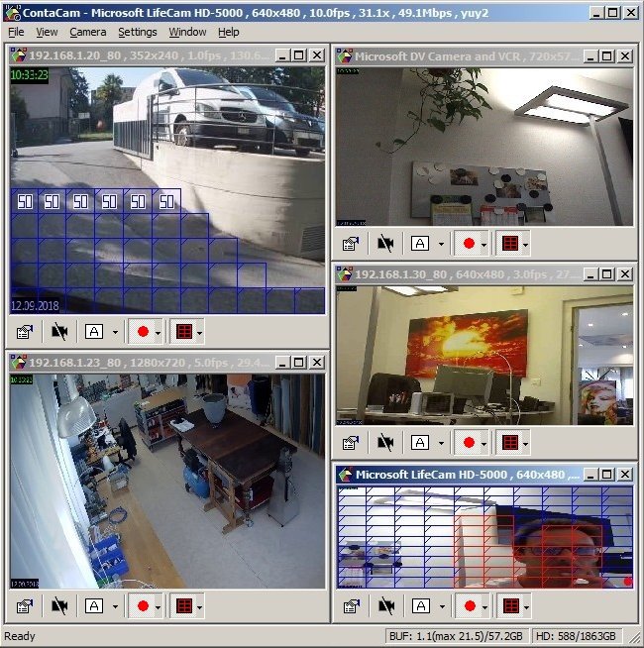Open the Settings menu
The image size is (644, 648).
point(138,32)
